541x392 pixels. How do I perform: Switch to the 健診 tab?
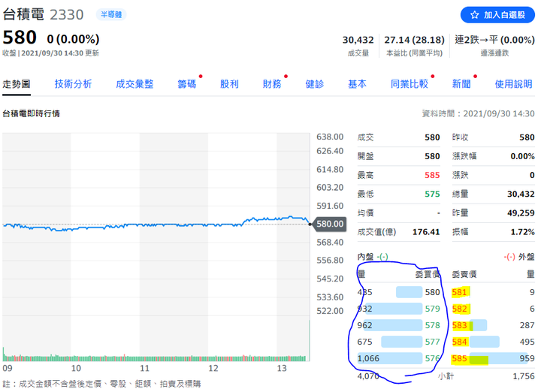(x=315, y=84)
